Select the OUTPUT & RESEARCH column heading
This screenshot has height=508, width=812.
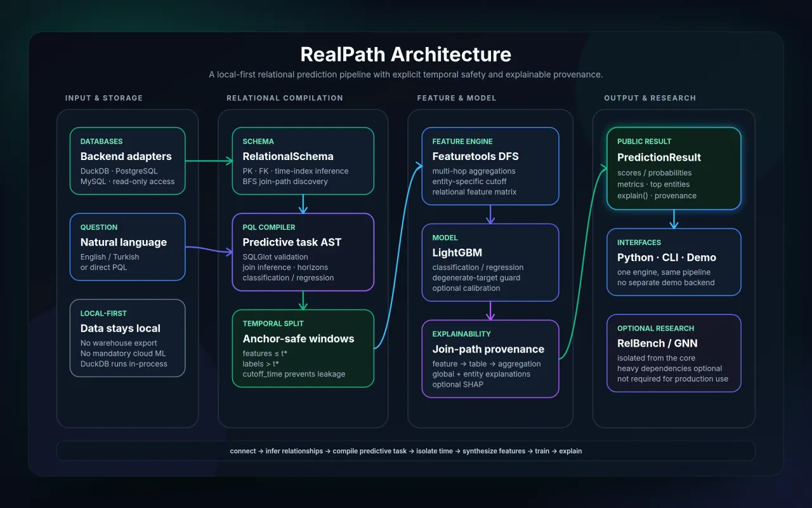click(x=650, y=98)
